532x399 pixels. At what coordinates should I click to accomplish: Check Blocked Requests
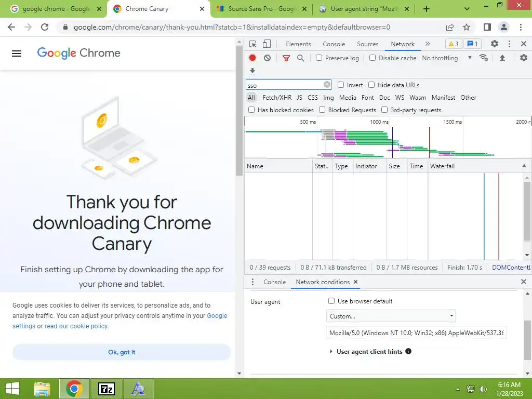(x=322, y=110)
